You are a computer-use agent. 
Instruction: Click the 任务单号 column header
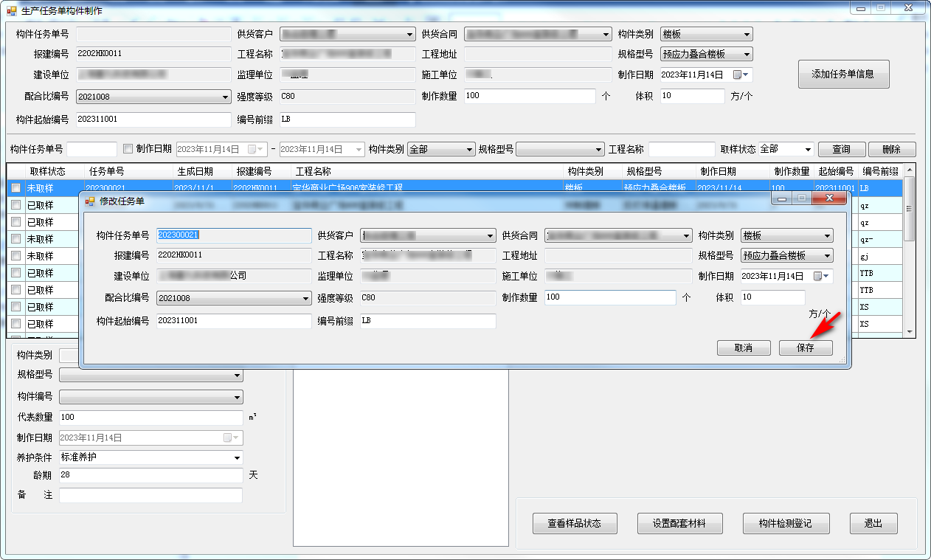tap(107, 171)
